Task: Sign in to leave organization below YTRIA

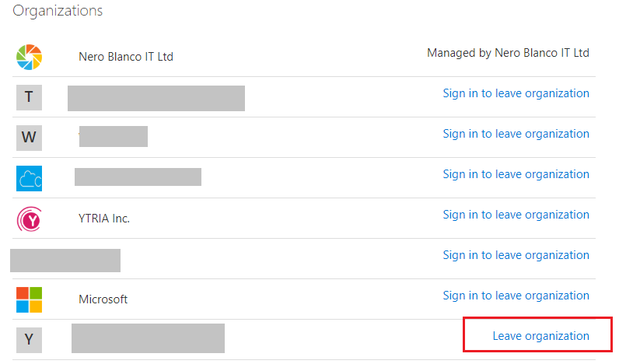Action: (516, 255)
